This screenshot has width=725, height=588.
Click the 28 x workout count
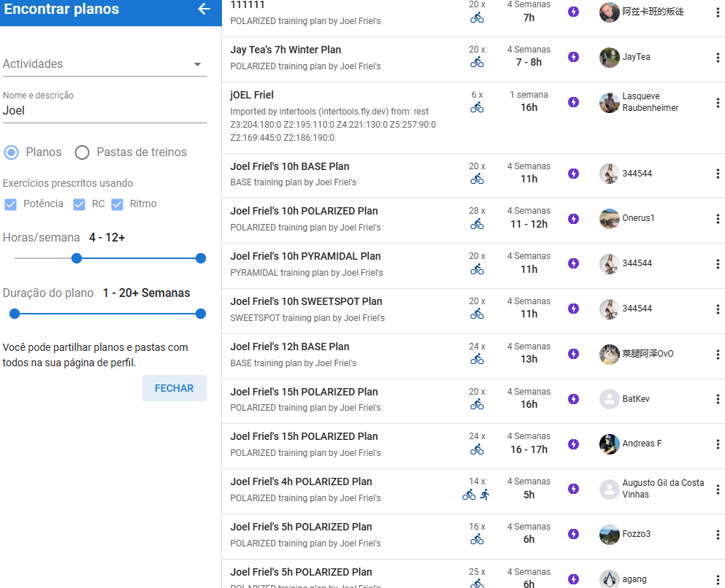(x=477, y=211)
